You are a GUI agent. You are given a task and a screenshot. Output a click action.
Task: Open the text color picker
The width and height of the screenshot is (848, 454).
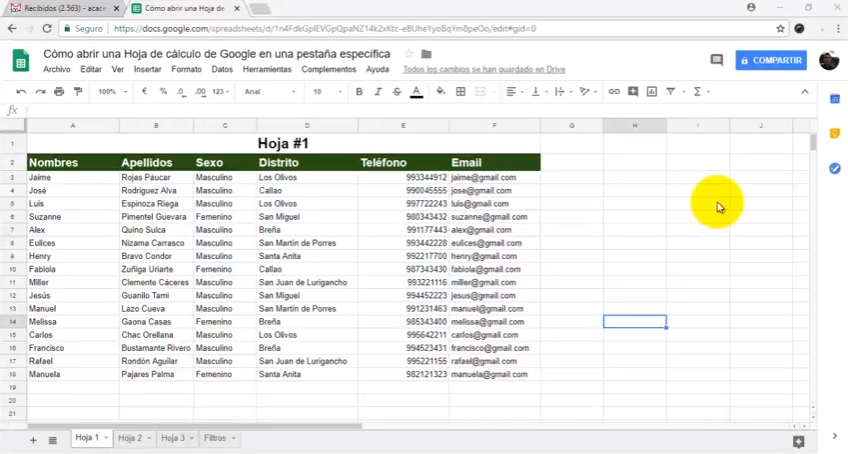coord(416,92)
